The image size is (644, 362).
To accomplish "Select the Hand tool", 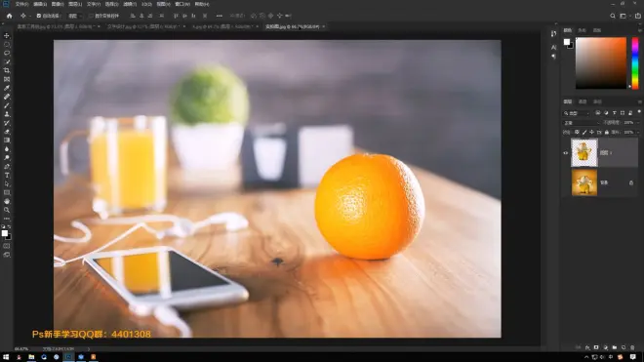I will pyautogui.click(x=7, y=201).
